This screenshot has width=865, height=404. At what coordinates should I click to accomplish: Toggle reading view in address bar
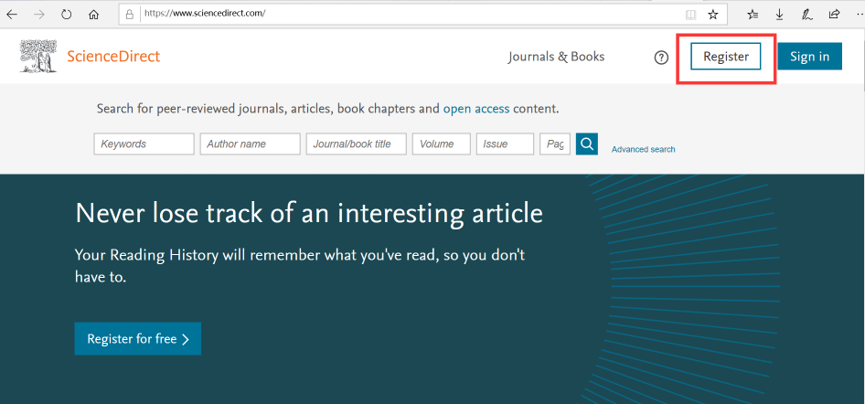(690, 15)
